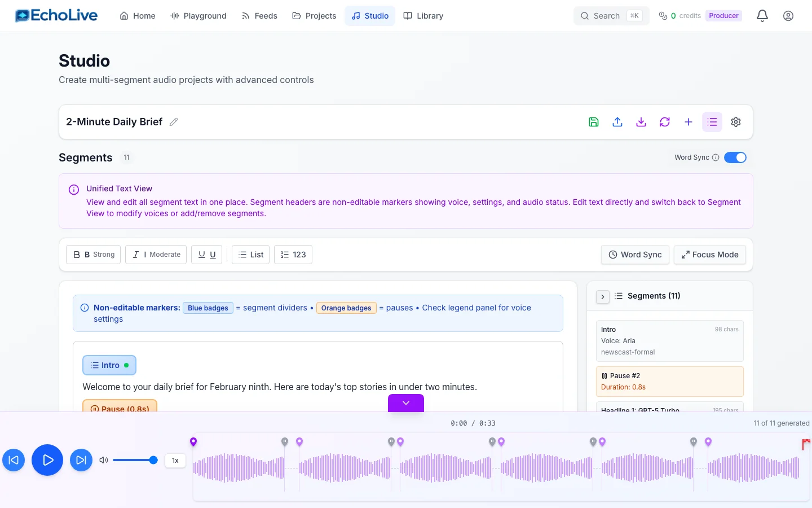The width and height of the screenshot is (812, 508).
Task: Open the Playground page
Action: 198,16
